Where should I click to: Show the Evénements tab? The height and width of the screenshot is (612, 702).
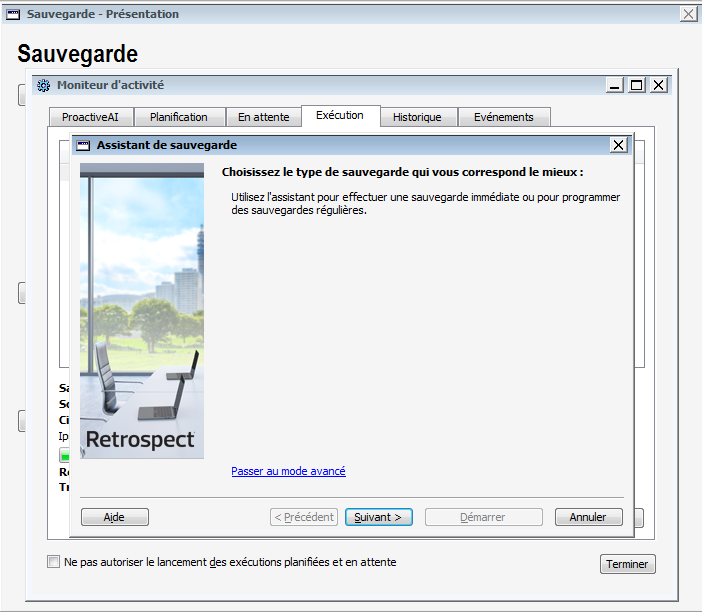(x=503, y=117)
